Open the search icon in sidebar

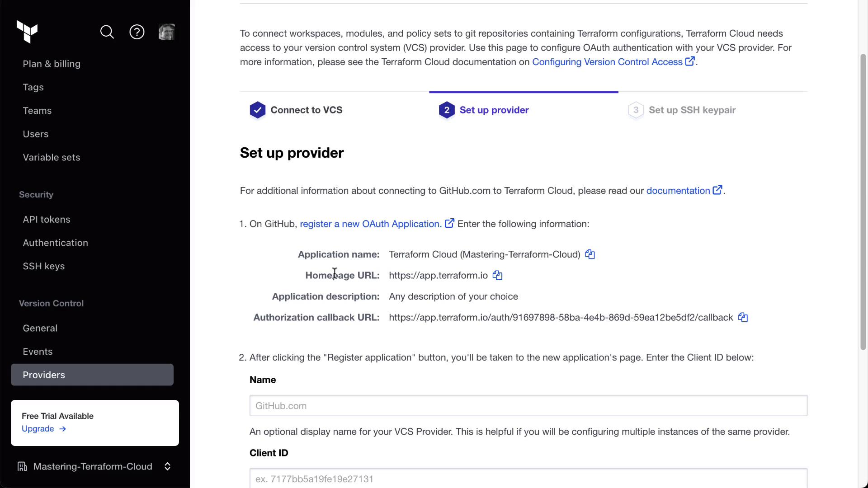tap(107, 32)
